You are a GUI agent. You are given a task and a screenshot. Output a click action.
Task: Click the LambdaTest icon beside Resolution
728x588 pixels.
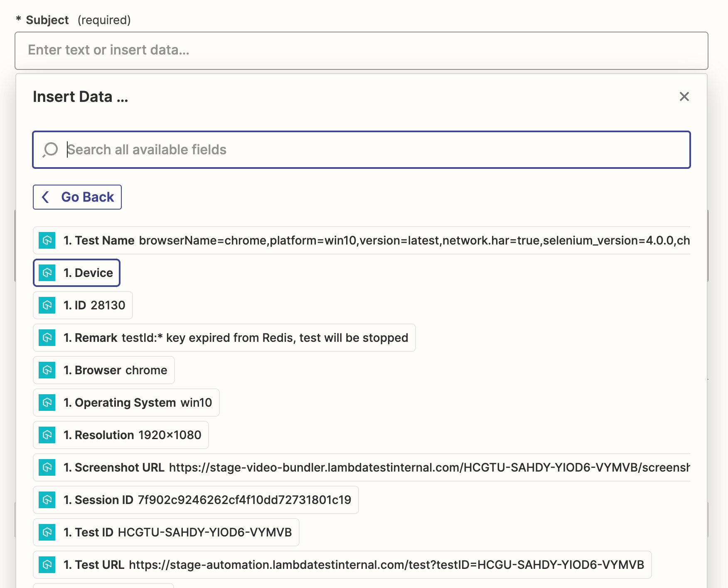(x=47, y=435)
